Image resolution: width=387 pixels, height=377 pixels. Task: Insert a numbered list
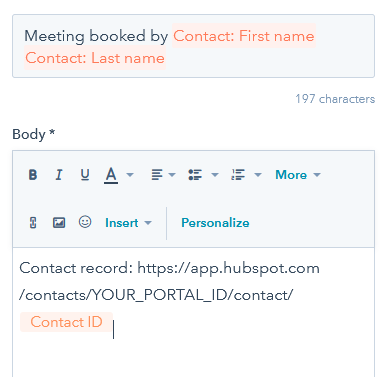coord(238,175)
